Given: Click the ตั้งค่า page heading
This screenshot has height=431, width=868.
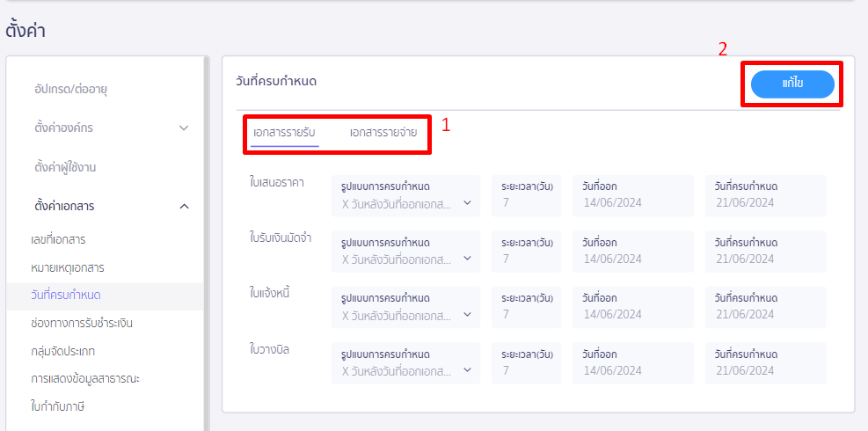Looking at the screenshot, I should pyautogui.click(x=26, y=31).
